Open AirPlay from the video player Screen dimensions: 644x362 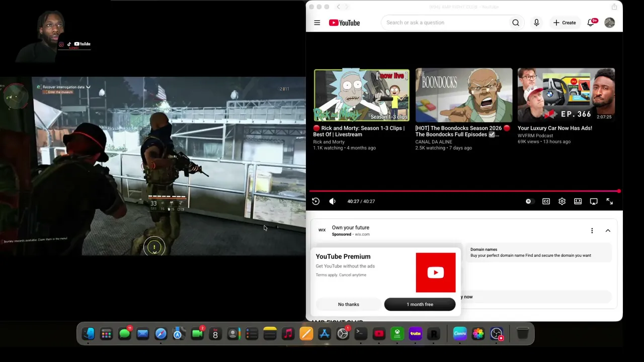(x=594, y=201)
